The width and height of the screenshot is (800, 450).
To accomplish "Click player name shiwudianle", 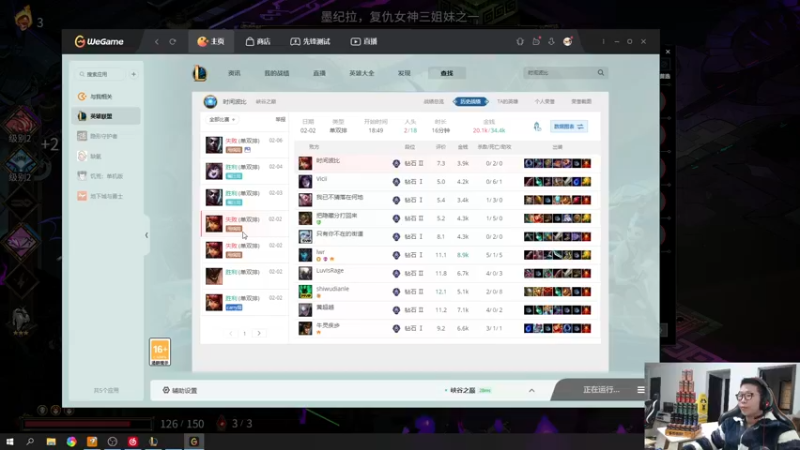I will [x=332, y=289].
